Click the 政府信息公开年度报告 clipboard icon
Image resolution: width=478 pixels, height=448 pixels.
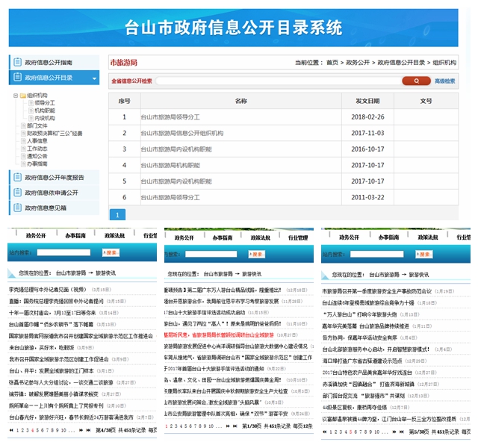tap(17, 178)
